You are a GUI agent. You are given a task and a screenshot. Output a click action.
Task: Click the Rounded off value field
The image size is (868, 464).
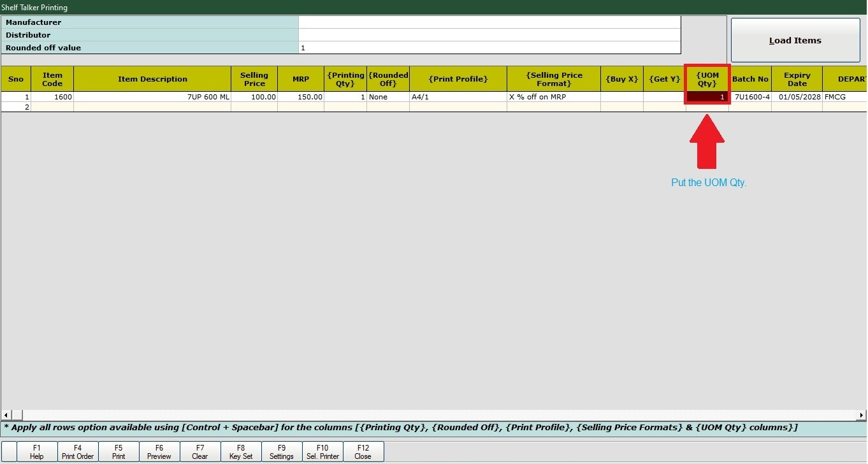point(489,48)
